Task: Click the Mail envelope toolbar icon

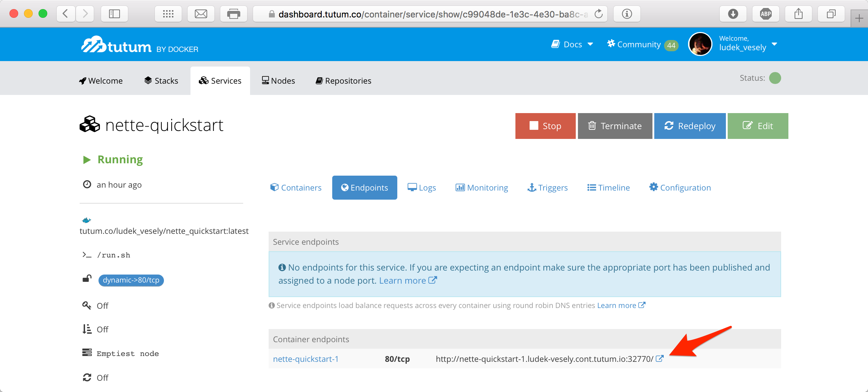Action: (x=201, y=14)
